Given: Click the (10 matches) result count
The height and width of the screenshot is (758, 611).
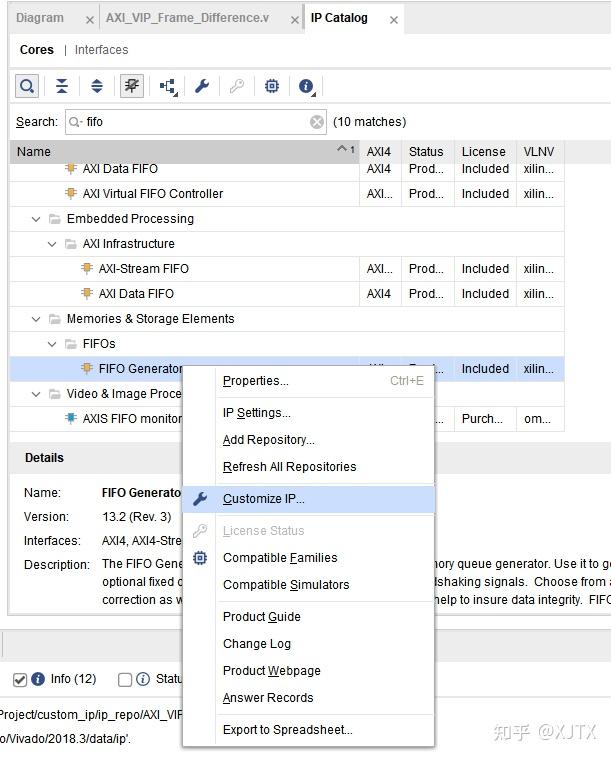Looking at the screenshot, I should point(370,122).
